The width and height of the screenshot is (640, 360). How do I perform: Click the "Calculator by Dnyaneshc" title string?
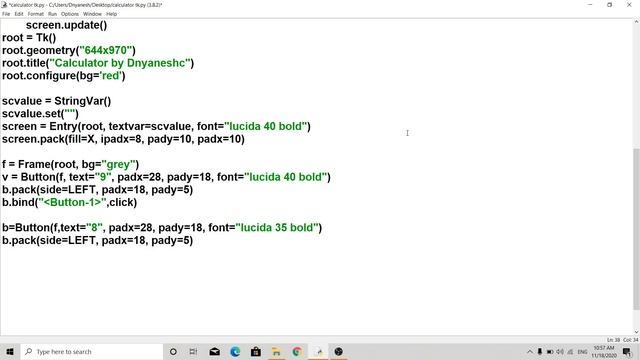coord(120,63)
